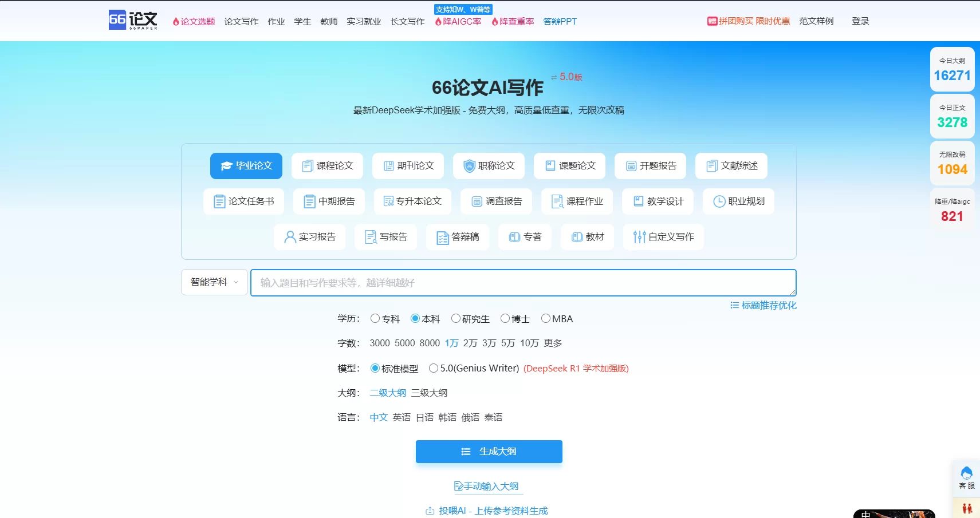980x518 pixels.
Task: Open the 客服 customer service widget
Action: point(966,477)
